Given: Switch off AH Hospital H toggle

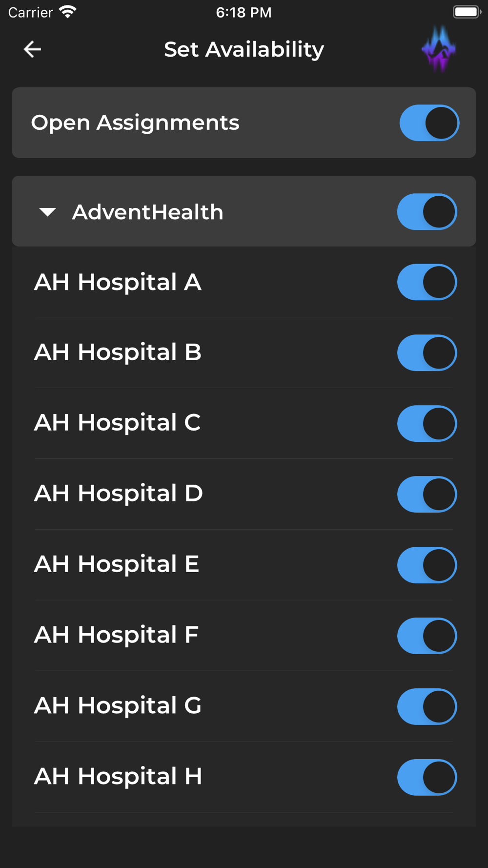Looking at the screenshot, I should pos(427,777).
